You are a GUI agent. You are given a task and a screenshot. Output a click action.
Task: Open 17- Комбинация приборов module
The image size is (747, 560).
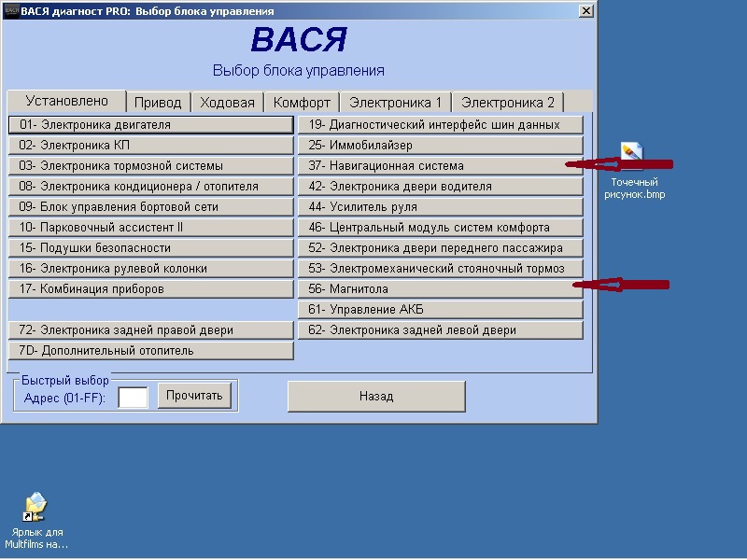click(x=150, y=288)
